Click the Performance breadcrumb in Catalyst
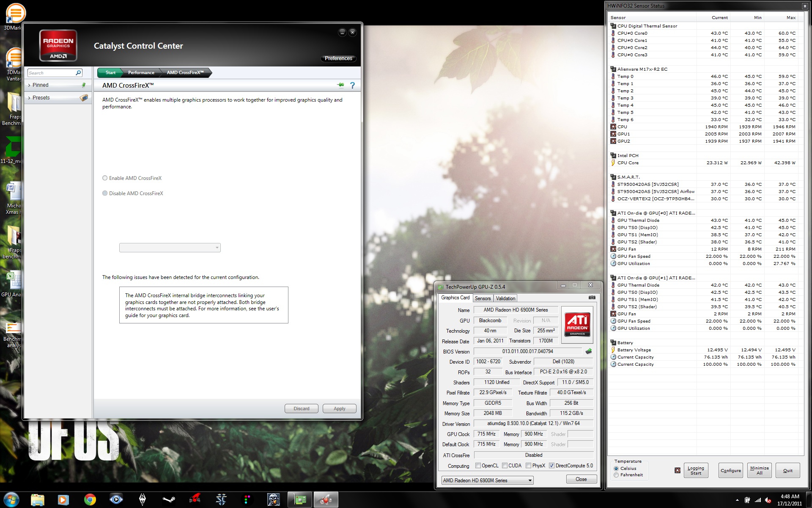The height and width of the screenshot is (508, 812). [141, 73]
